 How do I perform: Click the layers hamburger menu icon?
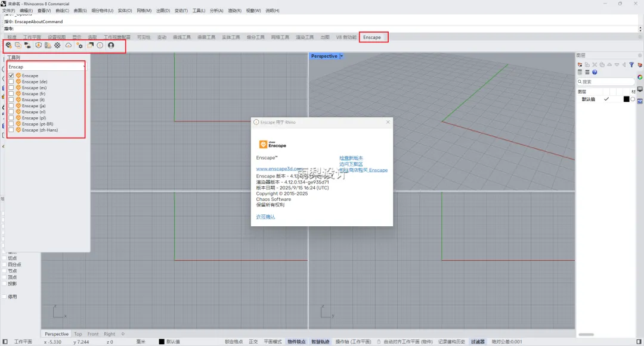tap(587, 72)
